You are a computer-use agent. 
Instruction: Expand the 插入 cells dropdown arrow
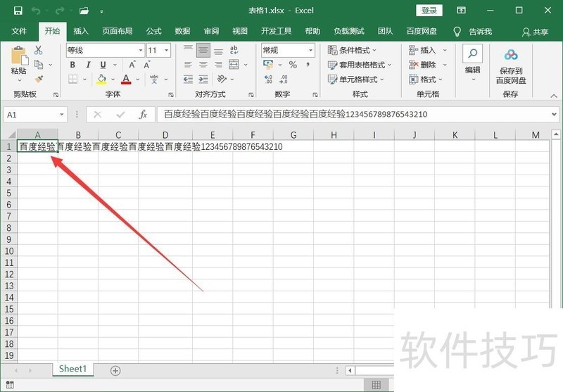(445, 50)
